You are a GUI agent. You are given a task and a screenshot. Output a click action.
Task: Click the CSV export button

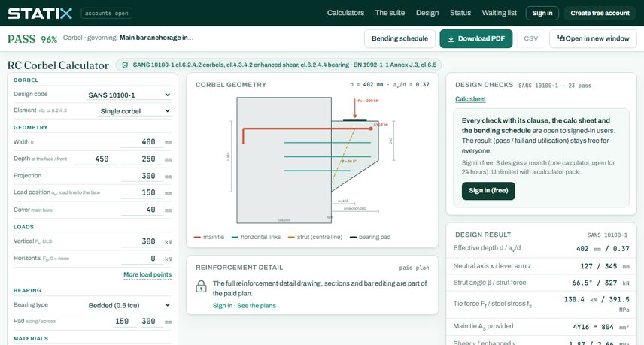530,38
